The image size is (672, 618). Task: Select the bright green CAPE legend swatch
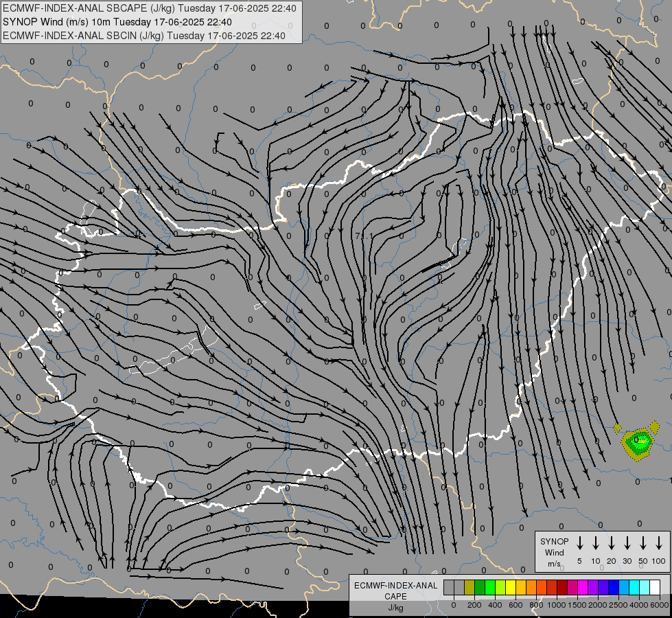[x=490, y=587]
